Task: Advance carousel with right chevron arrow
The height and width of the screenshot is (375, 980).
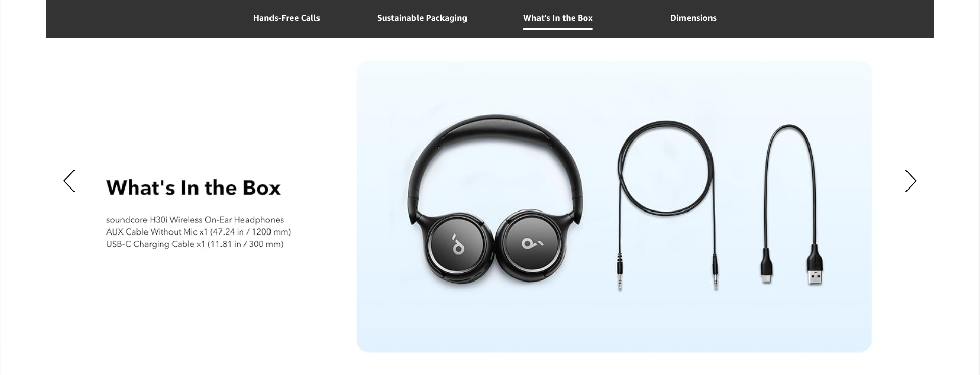Action: click(911, 181)
